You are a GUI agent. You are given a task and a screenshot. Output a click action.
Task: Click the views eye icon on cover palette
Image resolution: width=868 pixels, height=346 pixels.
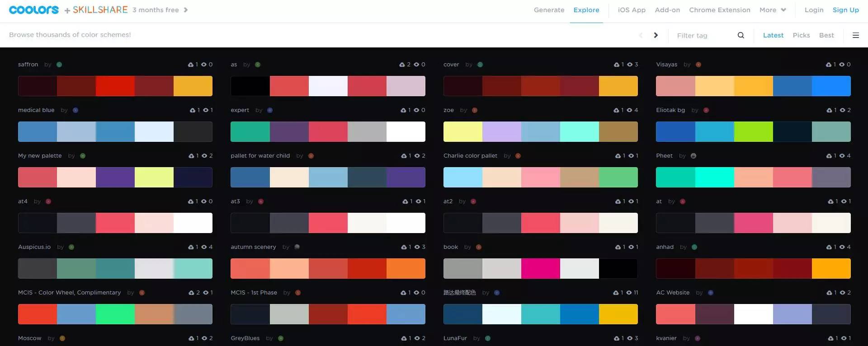click(629, 65)
